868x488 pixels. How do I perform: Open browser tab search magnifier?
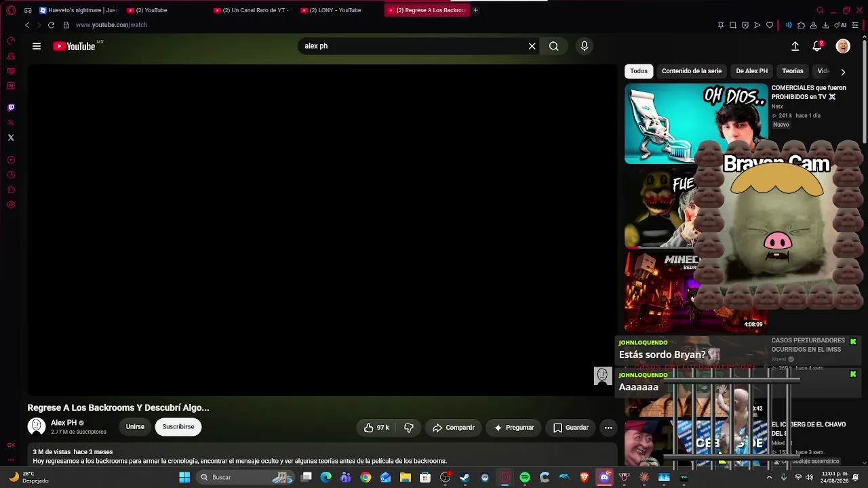pyautogui.click(x=820, y=10)
